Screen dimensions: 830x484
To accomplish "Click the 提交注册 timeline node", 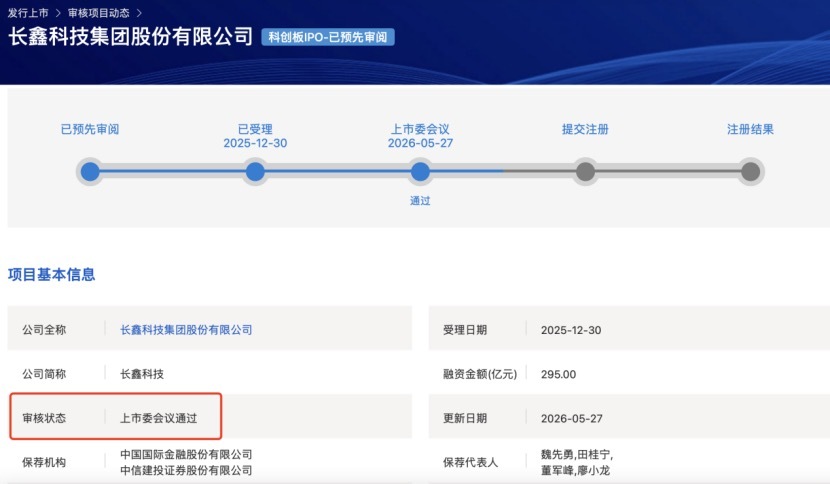I will click(x=585, y=172).
